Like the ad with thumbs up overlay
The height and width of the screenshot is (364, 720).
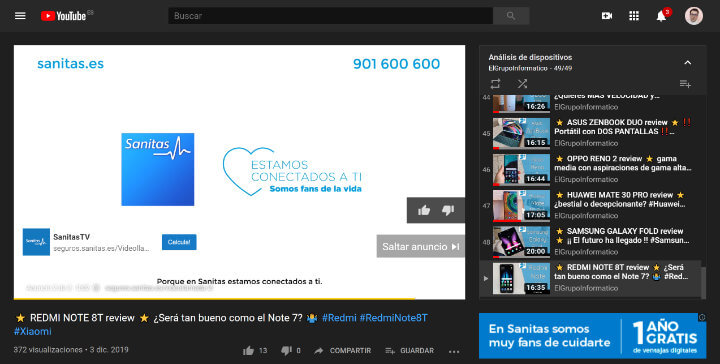pyautogui.click(x=424, y=210)
